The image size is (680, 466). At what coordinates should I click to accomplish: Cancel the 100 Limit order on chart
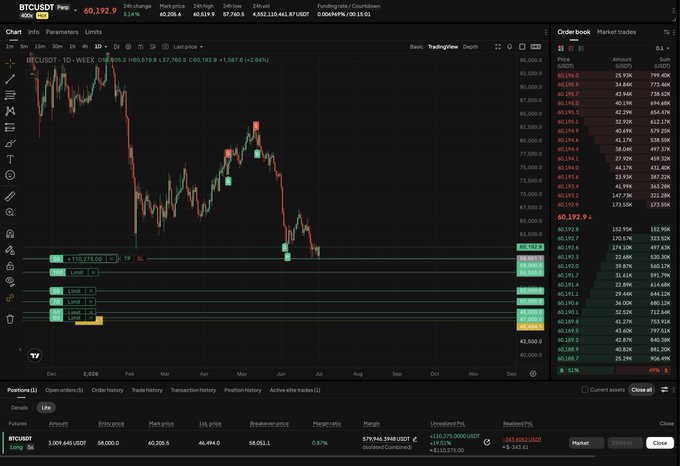93,272
